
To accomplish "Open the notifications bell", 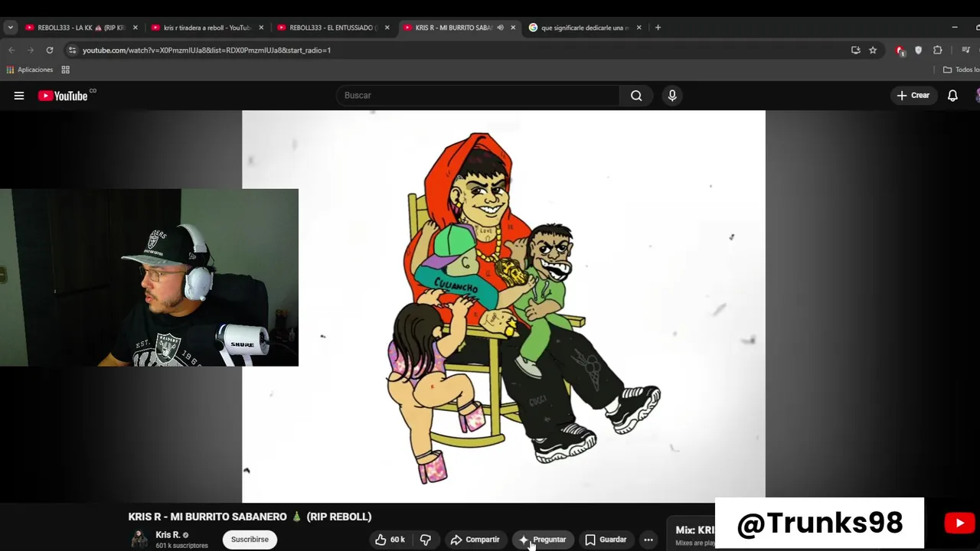I will click(952, 96).
